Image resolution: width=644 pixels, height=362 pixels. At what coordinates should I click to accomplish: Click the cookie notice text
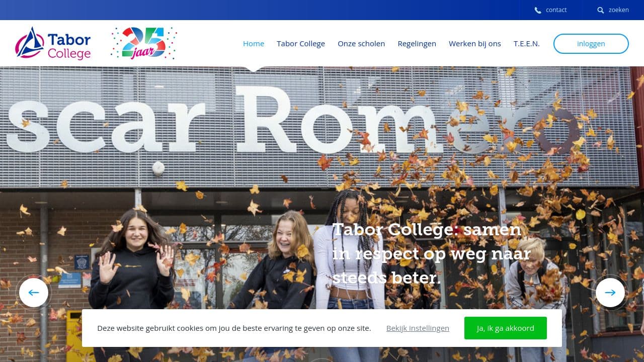234,328
